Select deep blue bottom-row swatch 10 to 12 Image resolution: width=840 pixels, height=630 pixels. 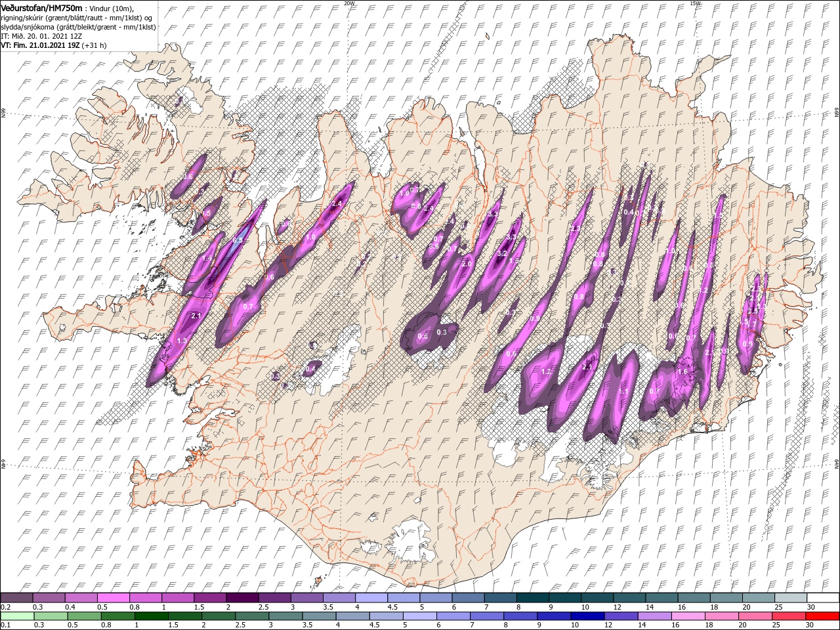point(587,616)
